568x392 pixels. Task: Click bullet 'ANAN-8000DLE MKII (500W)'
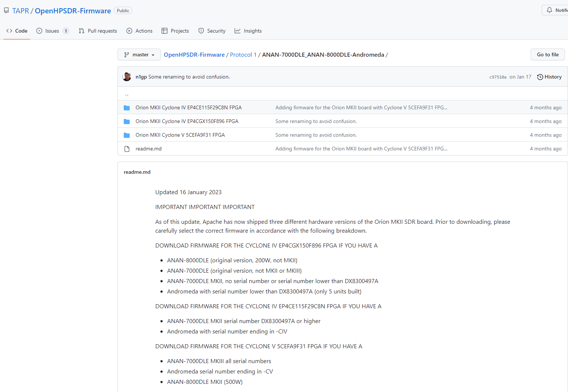(x=205, y=382)
